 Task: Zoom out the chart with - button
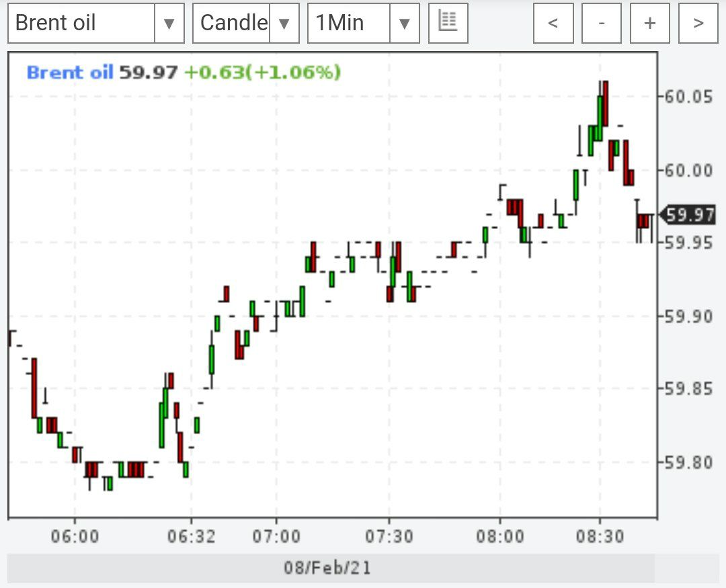pos(602,23)
